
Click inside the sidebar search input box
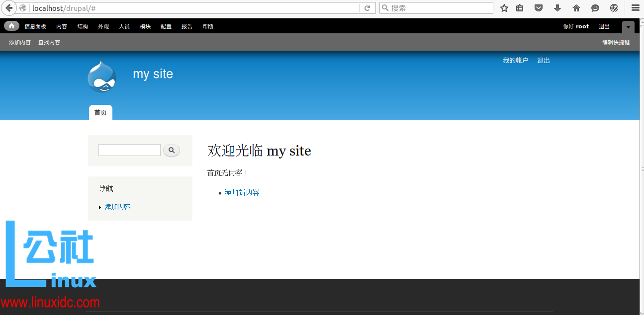pos(129,150)
